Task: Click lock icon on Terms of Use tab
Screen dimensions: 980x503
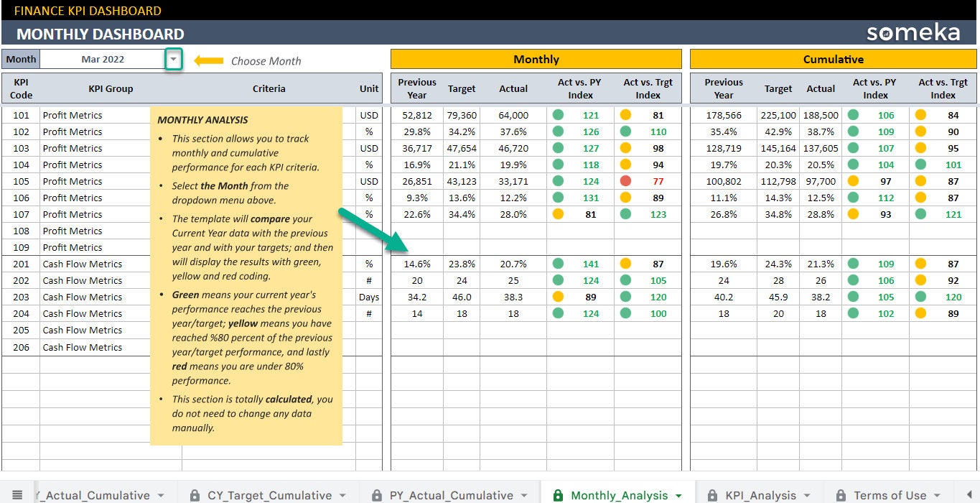Action: click(840, 495)
